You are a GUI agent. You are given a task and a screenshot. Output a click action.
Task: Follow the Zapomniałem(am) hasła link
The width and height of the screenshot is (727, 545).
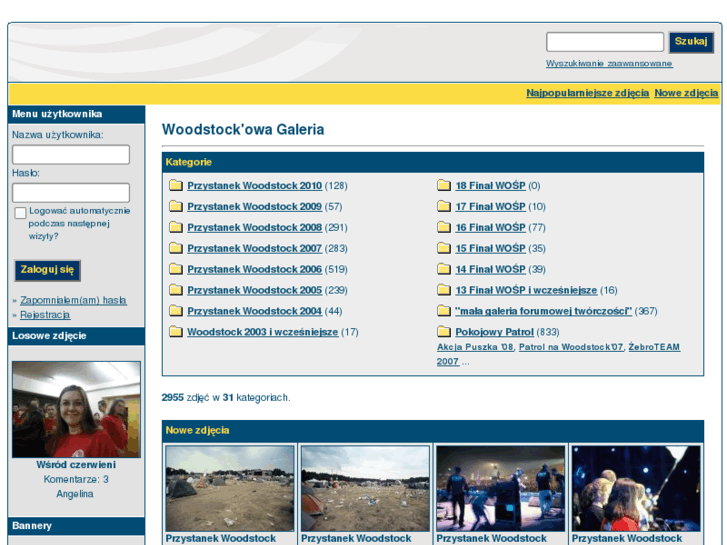point(73,301)
